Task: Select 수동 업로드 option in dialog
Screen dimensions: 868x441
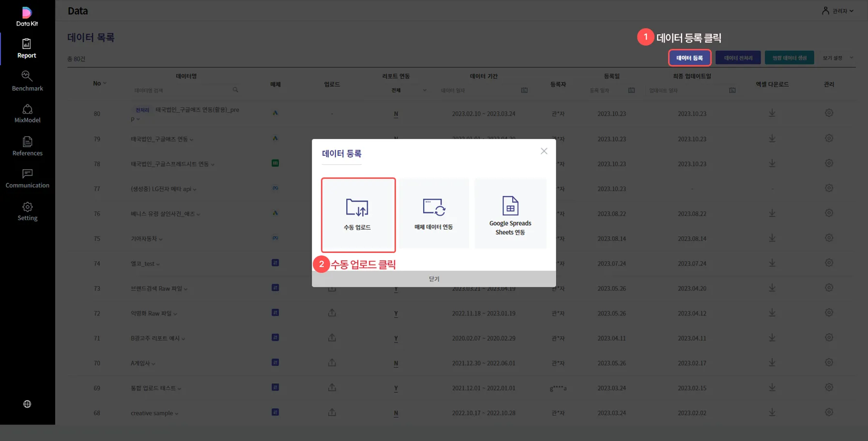Action: tap(358, 215)
